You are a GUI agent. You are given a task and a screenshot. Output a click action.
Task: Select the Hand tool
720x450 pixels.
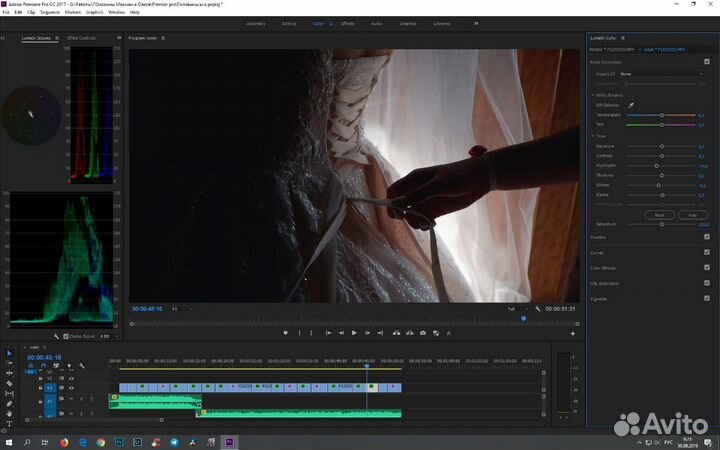pos(9,413)
